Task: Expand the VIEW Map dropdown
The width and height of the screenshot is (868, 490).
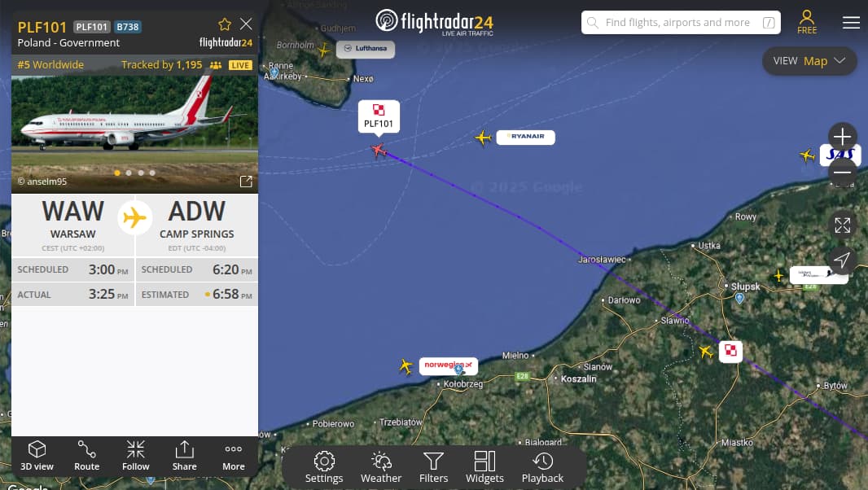Action: coord(809,61)
